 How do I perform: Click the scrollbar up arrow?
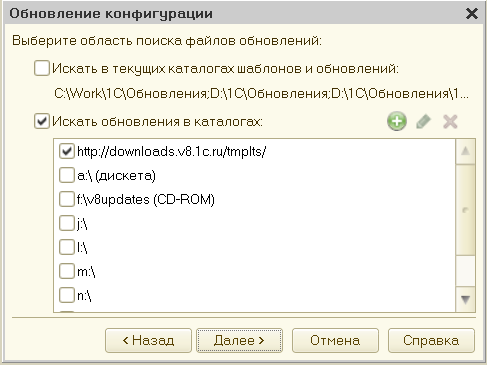click(x=465, y=152)
